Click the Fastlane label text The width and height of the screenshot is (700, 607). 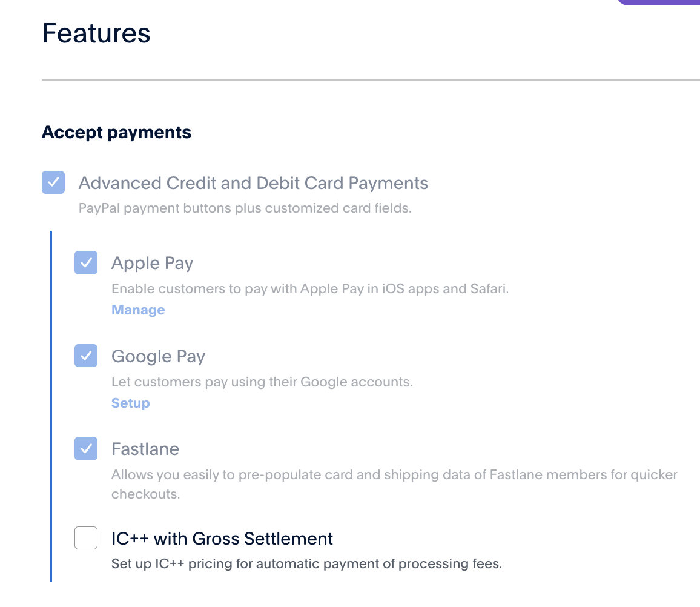click(145, 449)
